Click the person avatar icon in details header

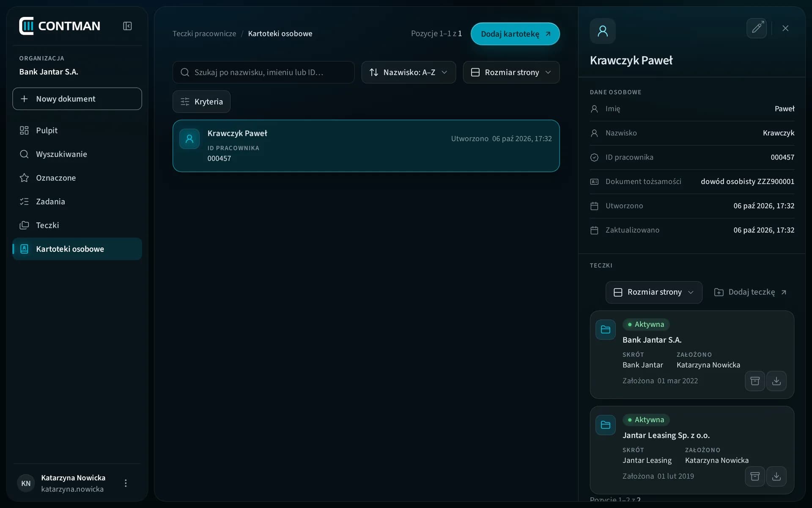603,31
